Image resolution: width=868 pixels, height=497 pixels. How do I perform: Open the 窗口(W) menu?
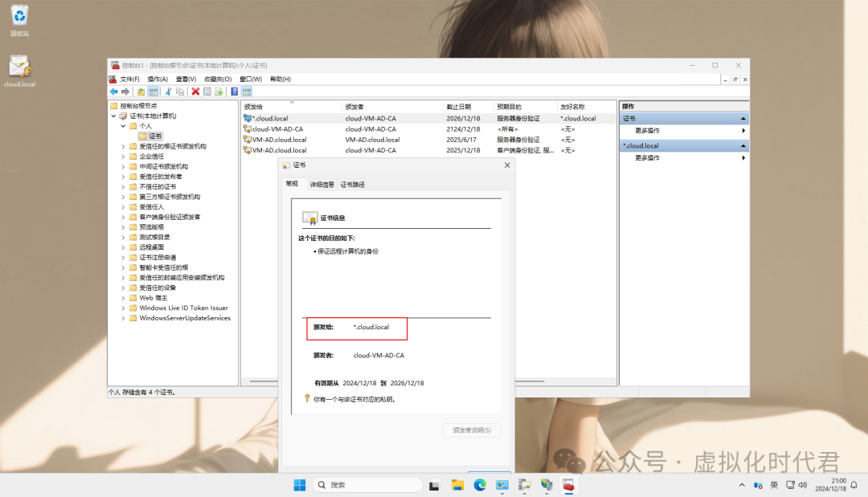pyautogui.click(x=250, y=79)
